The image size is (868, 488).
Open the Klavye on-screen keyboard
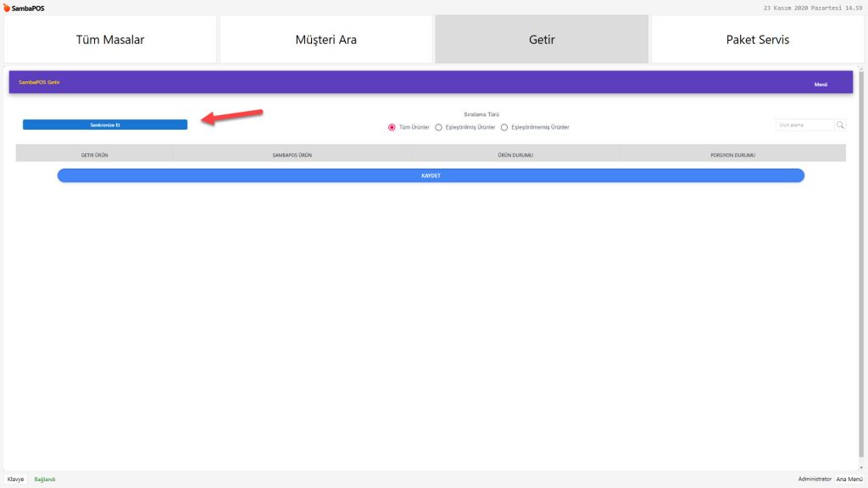click(x=16, y=480)
